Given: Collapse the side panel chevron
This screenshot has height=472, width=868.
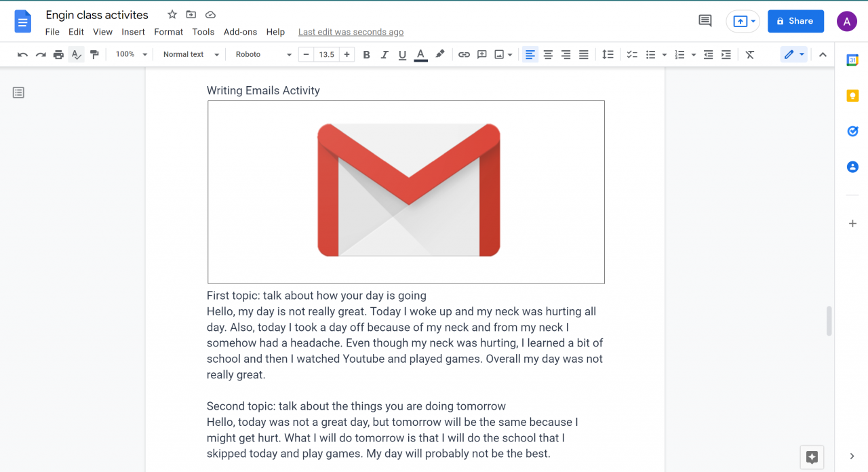Looking at the screenshot, I should coord(852,456).
